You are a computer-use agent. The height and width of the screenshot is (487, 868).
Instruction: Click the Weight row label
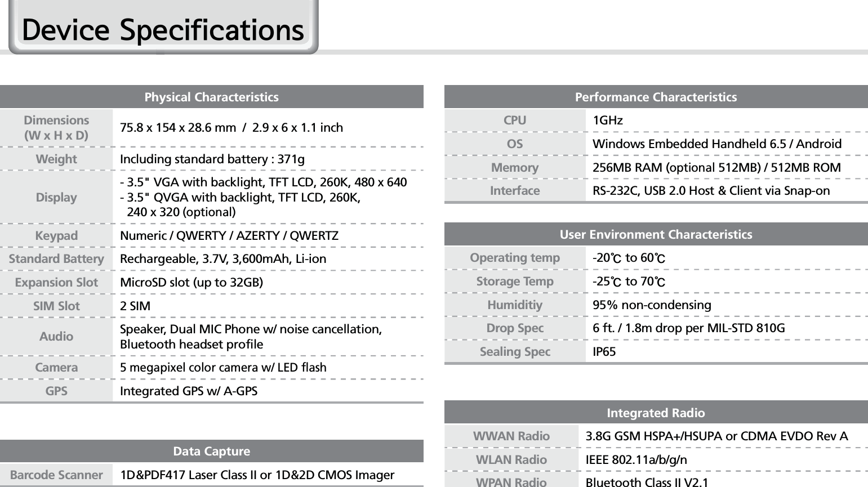pyautogui.click(x=56, y=159)
